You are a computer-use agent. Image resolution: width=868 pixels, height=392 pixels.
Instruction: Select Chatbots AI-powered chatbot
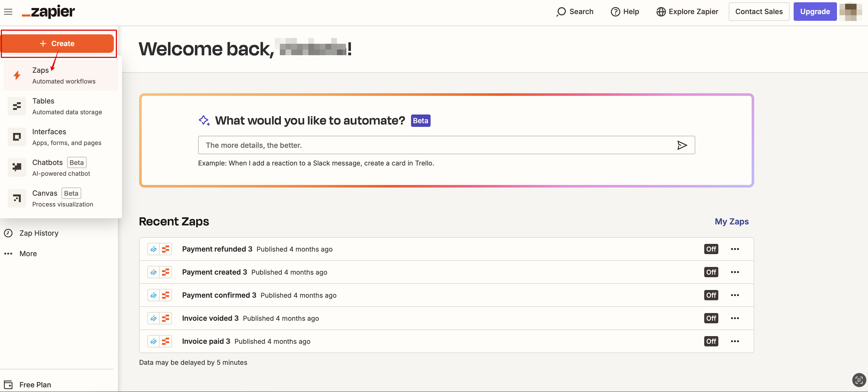pos(61,167)
